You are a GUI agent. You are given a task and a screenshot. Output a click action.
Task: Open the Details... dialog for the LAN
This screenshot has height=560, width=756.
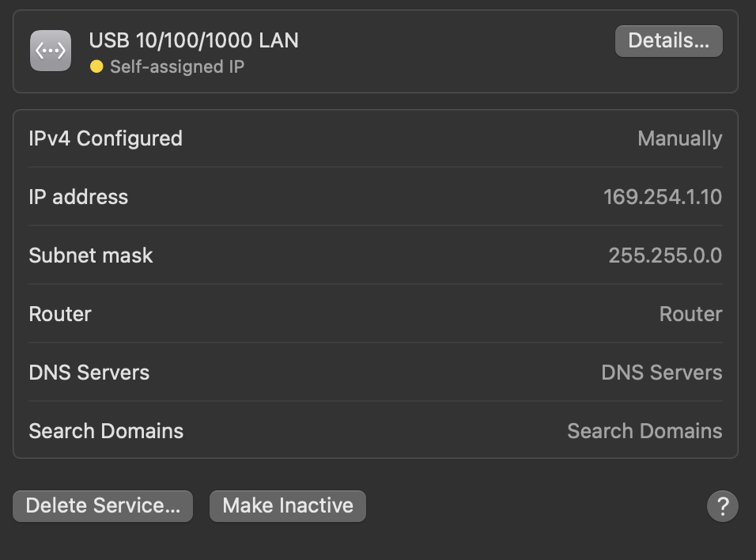(x=668, y=41)
